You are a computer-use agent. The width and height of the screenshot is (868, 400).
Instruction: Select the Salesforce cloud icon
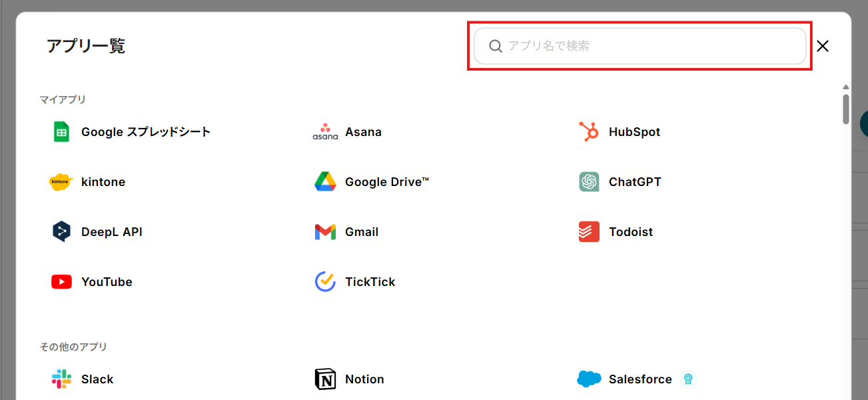589,379
